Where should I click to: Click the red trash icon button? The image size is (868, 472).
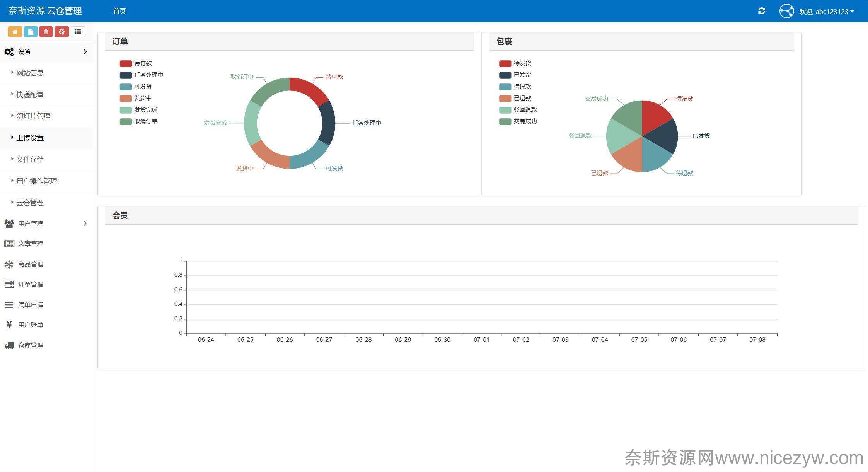[x=46, y=32]
